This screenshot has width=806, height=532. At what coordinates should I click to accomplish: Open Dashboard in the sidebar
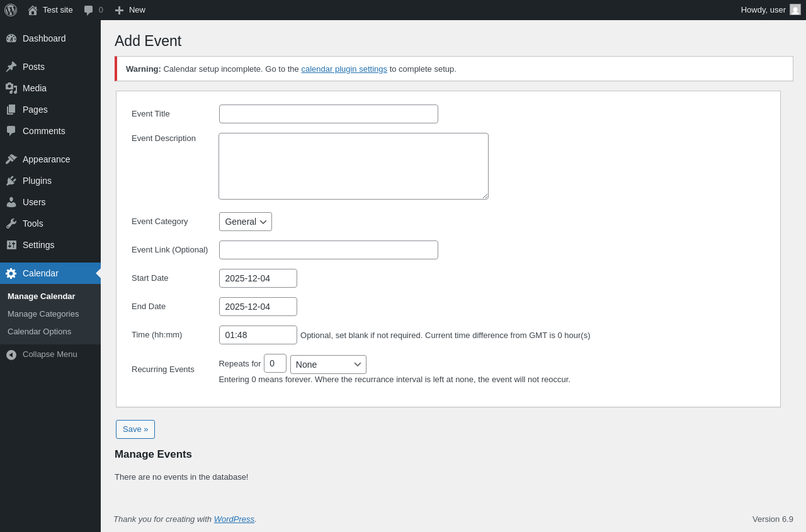[50, 38]
